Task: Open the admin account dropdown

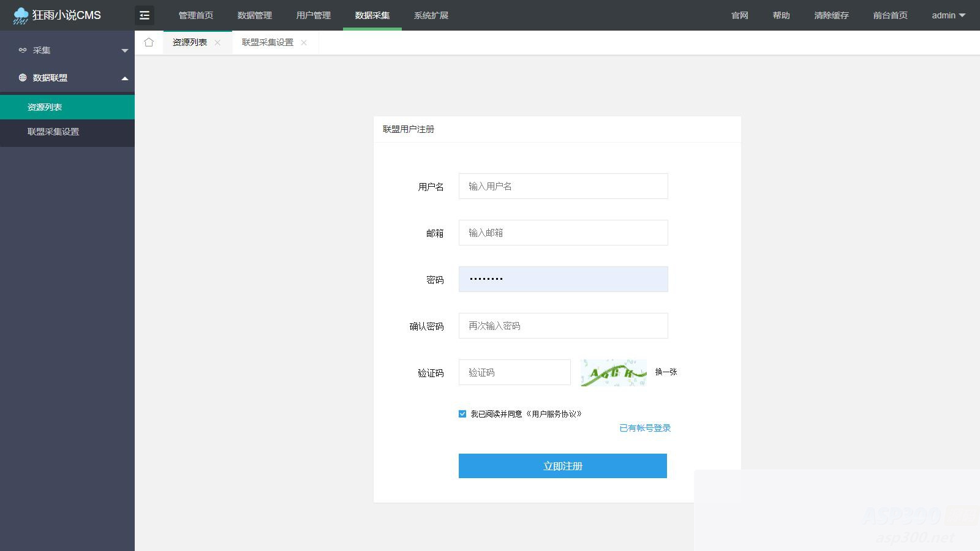Action: pos(946,15)
